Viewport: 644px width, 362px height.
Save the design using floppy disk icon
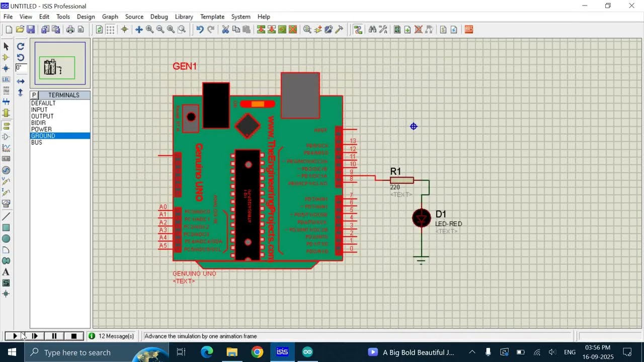pos(31,30)
